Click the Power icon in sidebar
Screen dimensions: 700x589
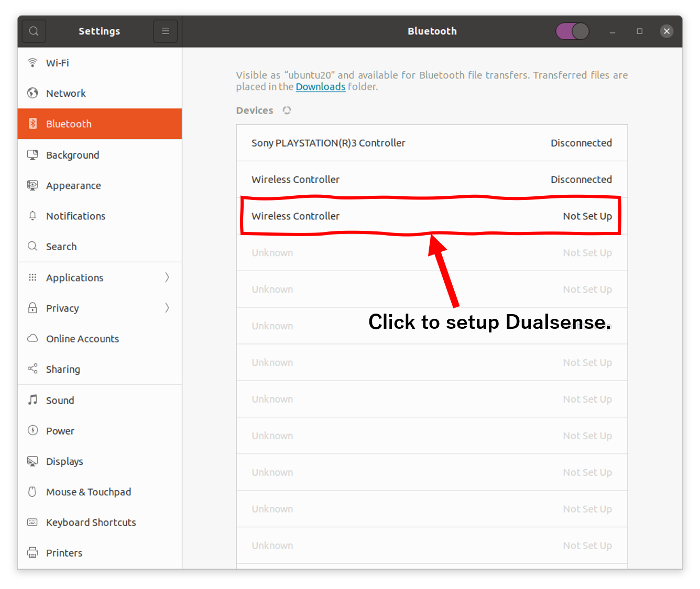click(x=32, y=430)
